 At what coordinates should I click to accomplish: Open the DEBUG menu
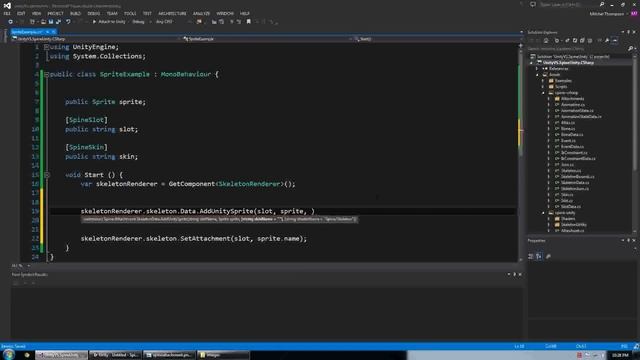pyautogui.click(x=94, y=13)
